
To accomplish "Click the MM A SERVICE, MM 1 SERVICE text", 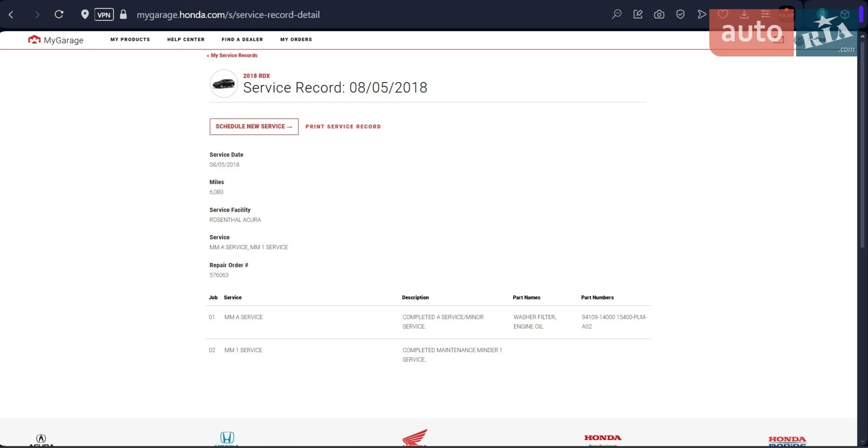I will point(249,247).
